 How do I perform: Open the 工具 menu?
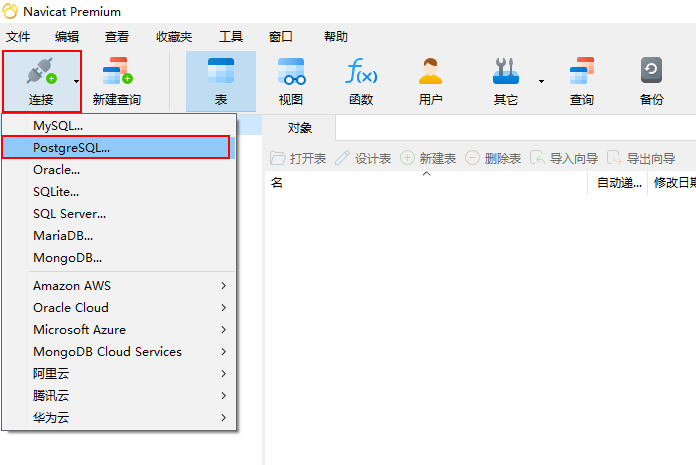tap(231, 36)
